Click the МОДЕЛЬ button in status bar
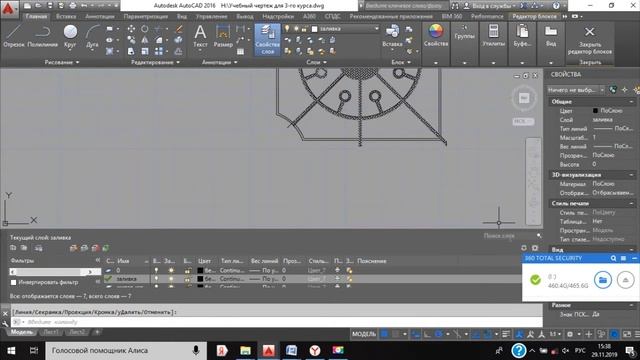The image size is (640, 360). point(364,334)
